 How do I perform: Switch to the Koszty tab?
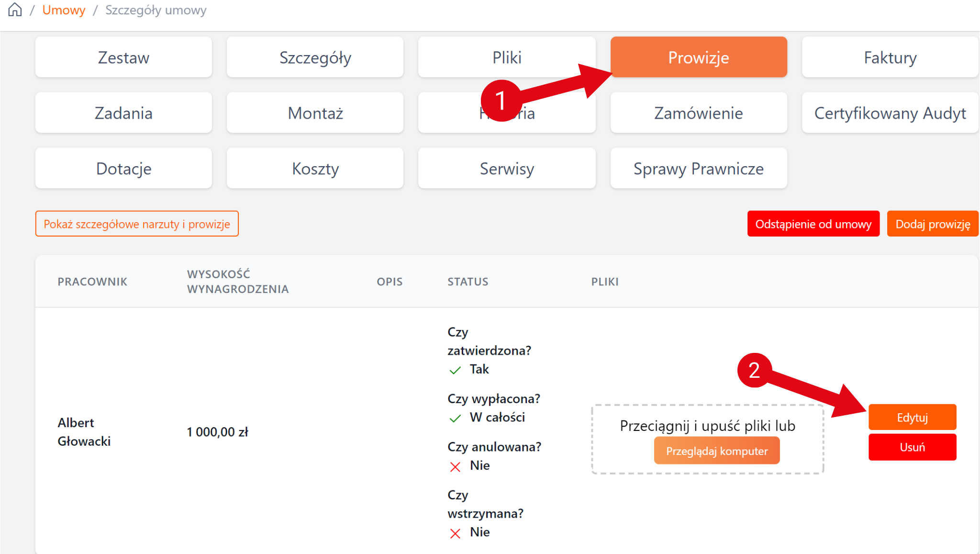315,169
